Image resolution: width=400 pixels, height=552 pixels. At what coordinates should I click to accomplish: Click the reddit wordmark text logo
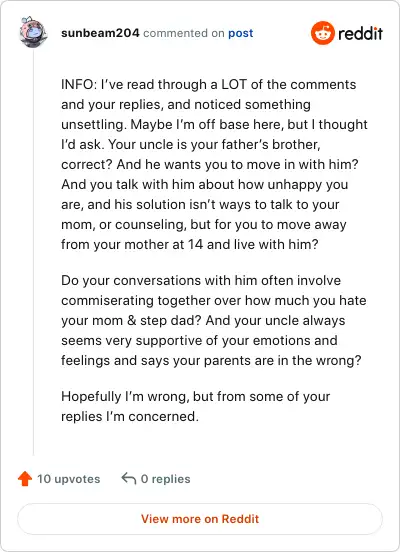(360, 33)
